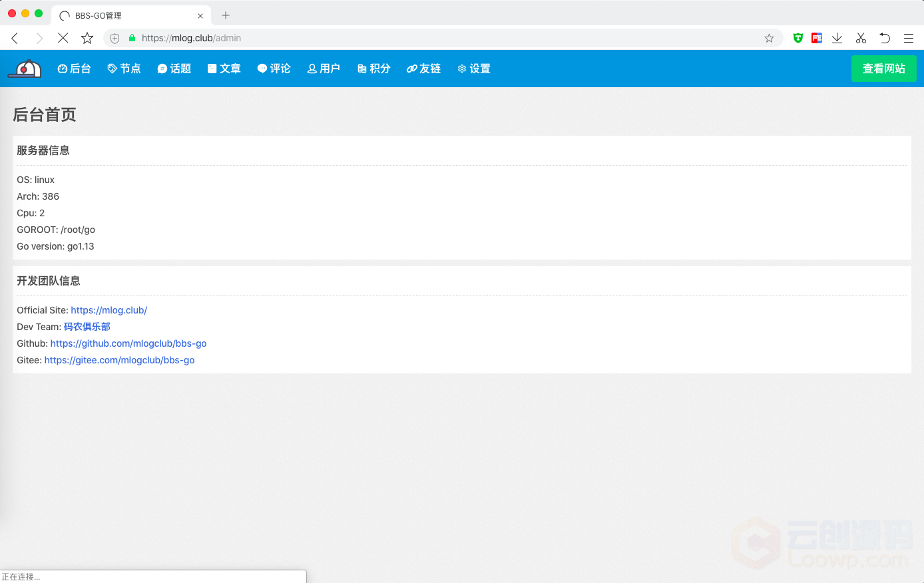Open the 用户 users menu item
The image size is (924, 583).
(324, 69)
